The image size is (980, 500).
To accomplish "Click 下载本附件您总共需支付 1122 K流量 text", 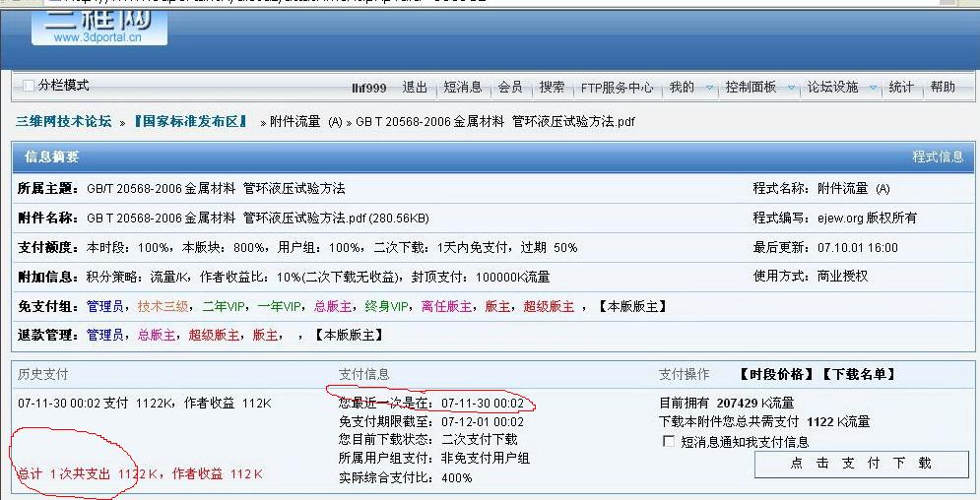I will [764, 422].
